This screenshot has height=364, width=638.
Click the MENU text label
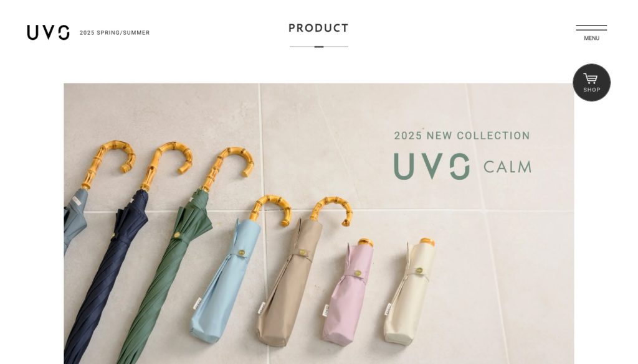592,38
